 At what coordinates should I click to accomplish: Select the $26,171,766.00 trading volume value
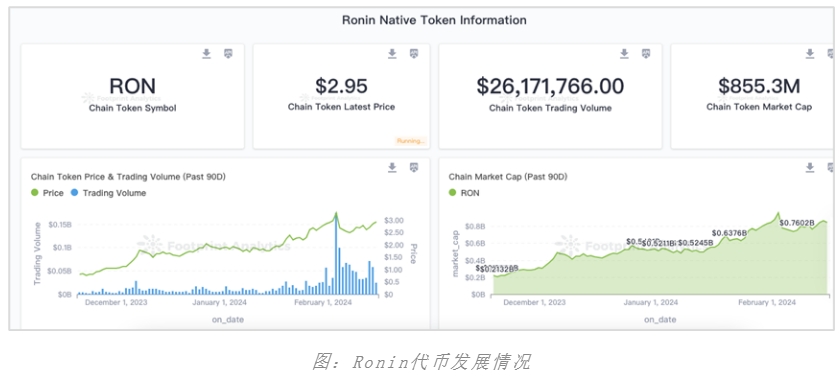[x=550, y=86]
